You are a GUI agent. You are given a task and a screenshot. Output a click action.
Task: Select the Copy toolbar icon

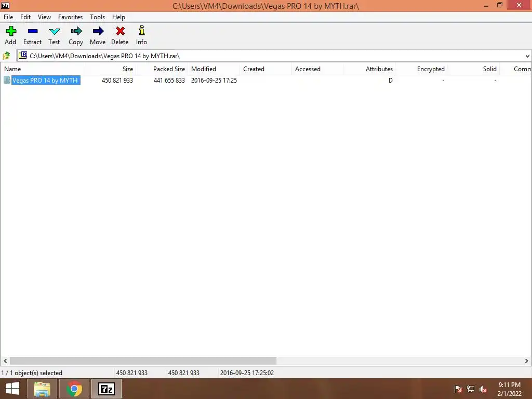[76, 31]
